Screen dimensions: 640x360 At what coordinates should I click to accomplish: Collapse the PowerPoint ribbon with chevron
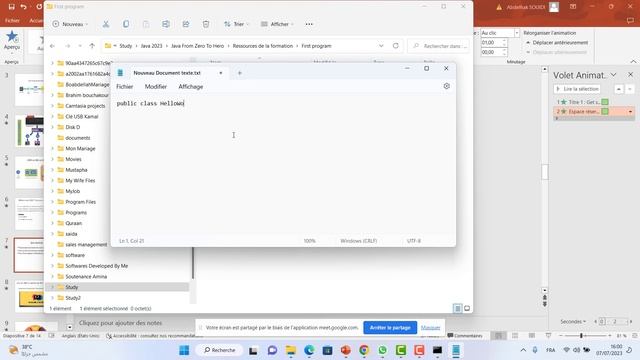tap(633, 61)
